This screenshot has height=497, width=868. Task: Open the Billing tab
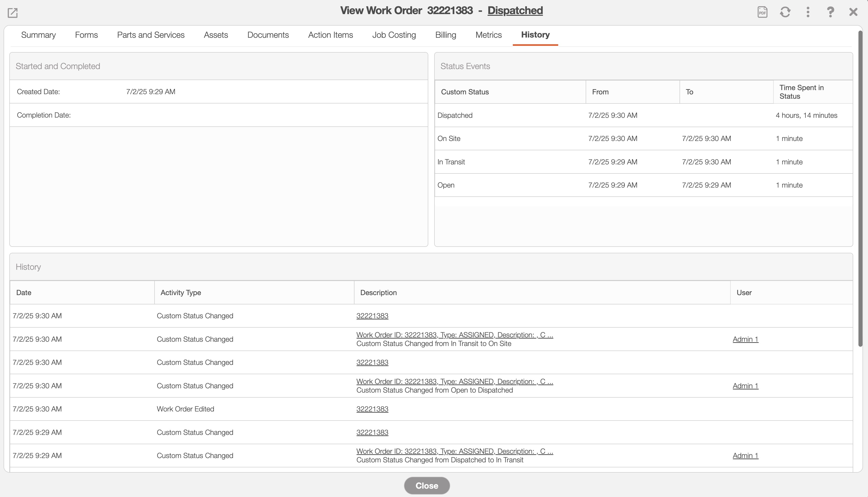[445, 35]
